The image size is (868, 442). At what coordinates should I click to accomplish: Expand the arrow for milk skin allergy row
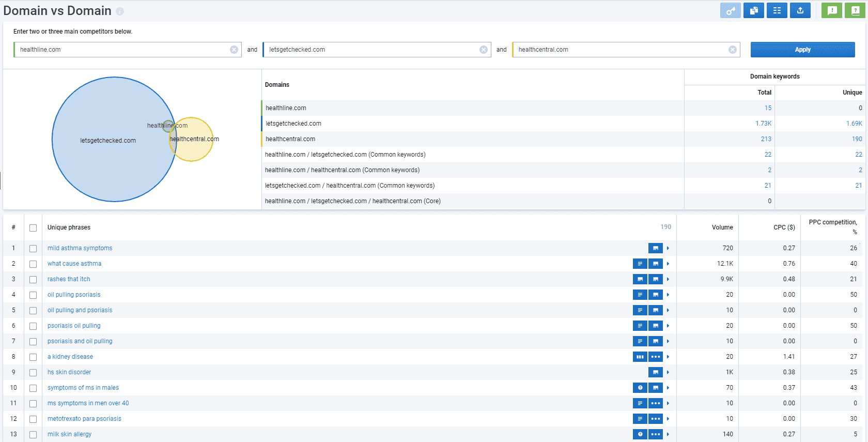(x=668, y=434)
